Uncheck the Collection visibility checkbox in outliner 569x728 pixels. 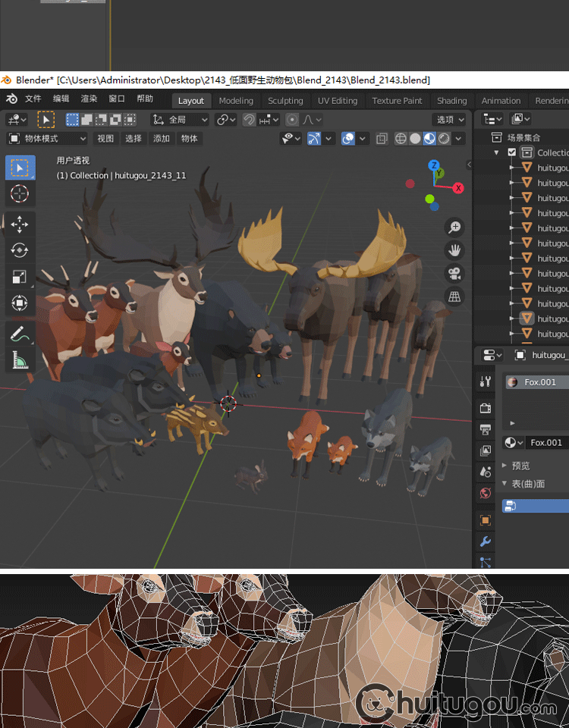click(511, 152)
